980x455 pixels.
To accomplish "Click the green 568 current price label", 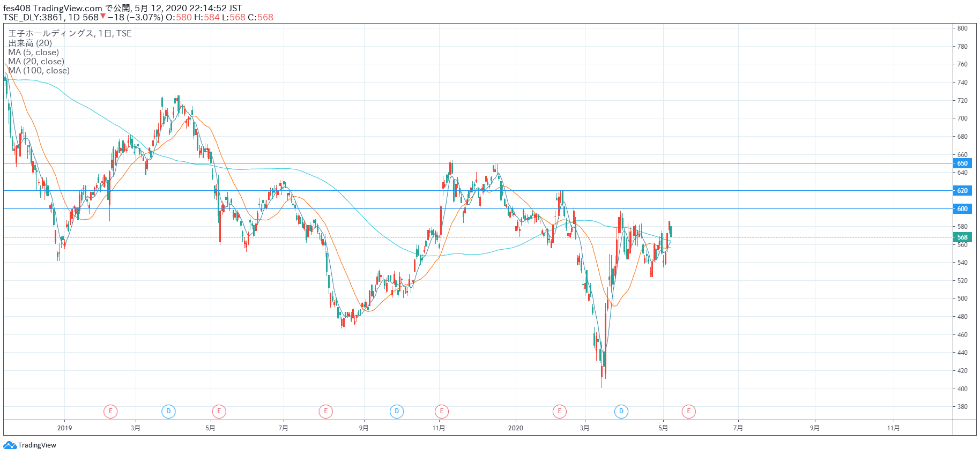I will 962,237.
